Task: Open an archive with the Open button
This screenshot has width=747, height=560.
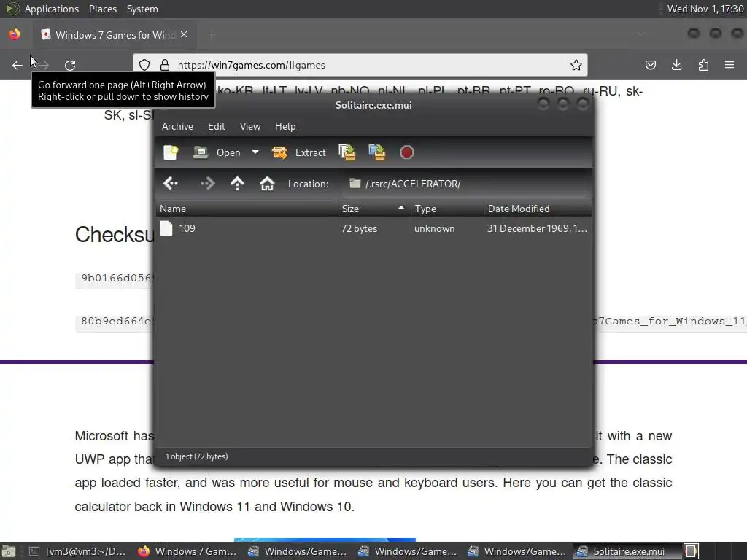Action: (x=217, y=152)
